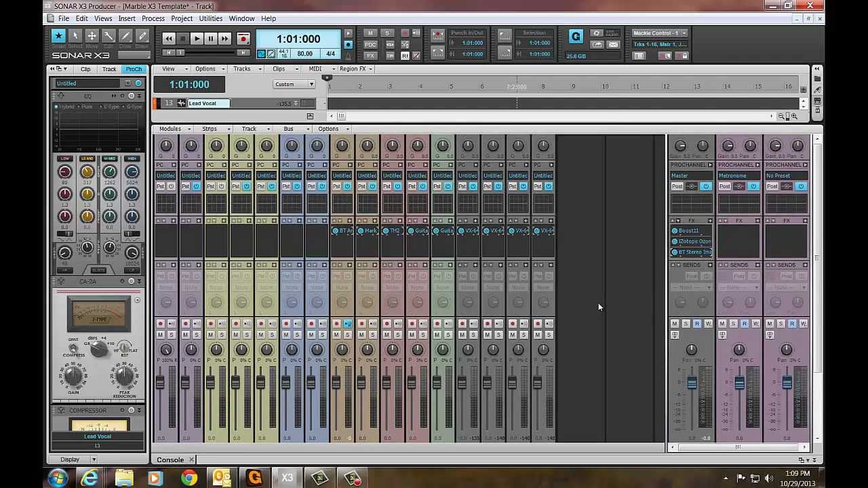
Task: Open track view Options dropdown
Action: [x=209, y=68]
